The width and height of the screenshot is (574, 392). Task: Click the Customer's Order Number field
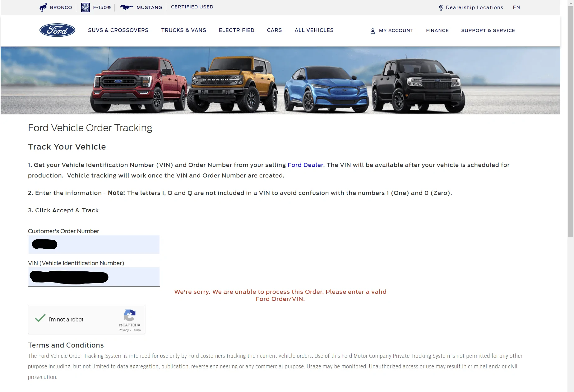pos(94,245)
